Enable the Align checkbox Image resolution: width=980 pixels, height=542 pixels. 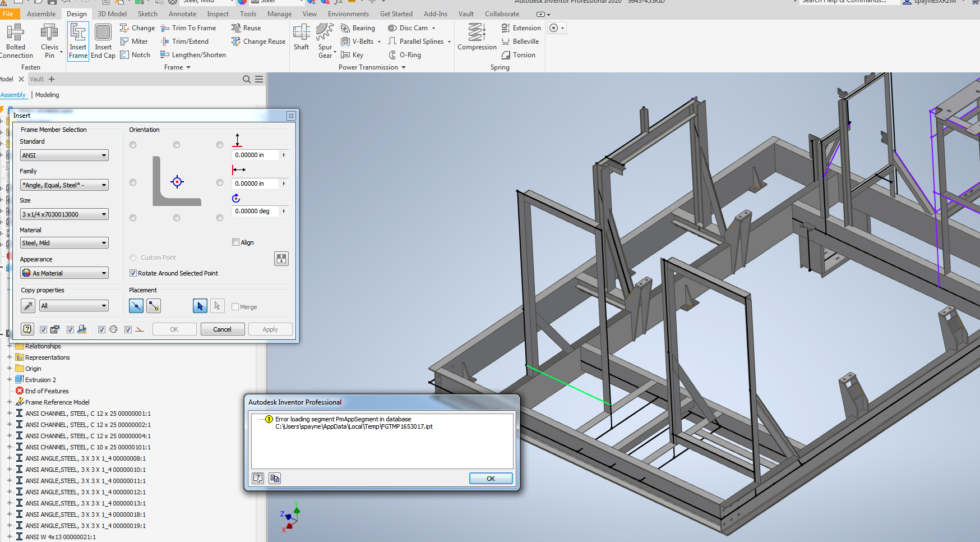[236, 242]
